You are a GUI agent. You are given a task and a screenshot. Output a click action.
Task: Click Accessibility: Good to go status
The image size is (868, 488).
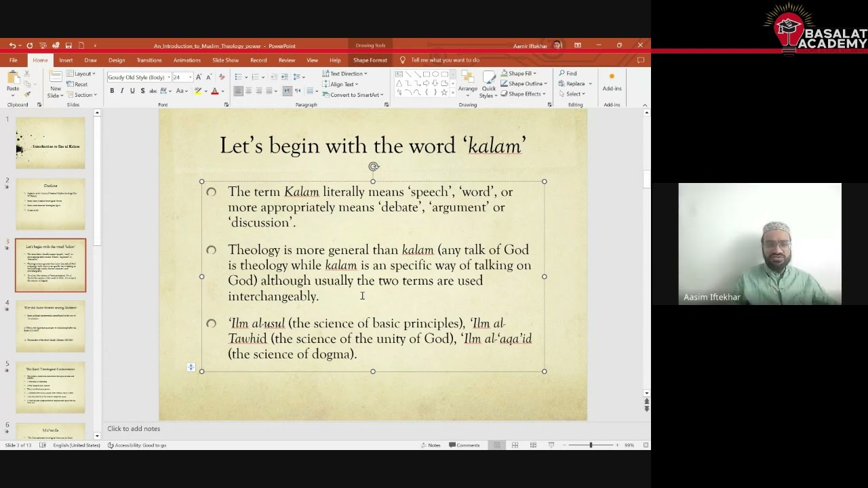[x=137, y=445]
